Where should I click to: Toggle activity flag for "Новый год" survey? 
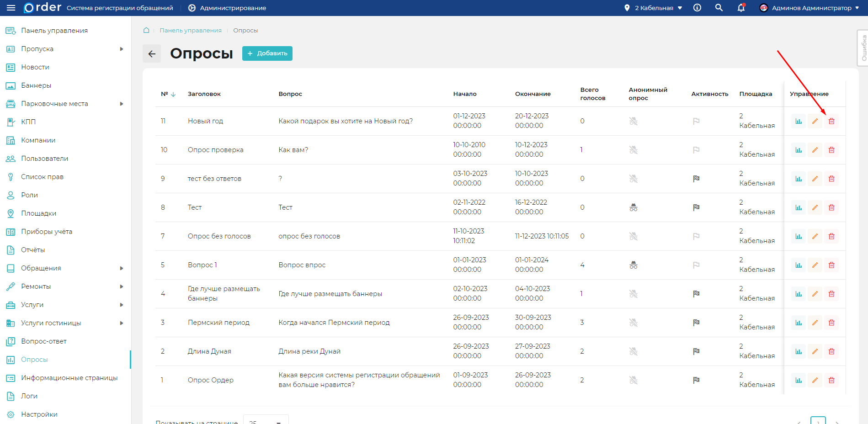[x=696, y=121]
